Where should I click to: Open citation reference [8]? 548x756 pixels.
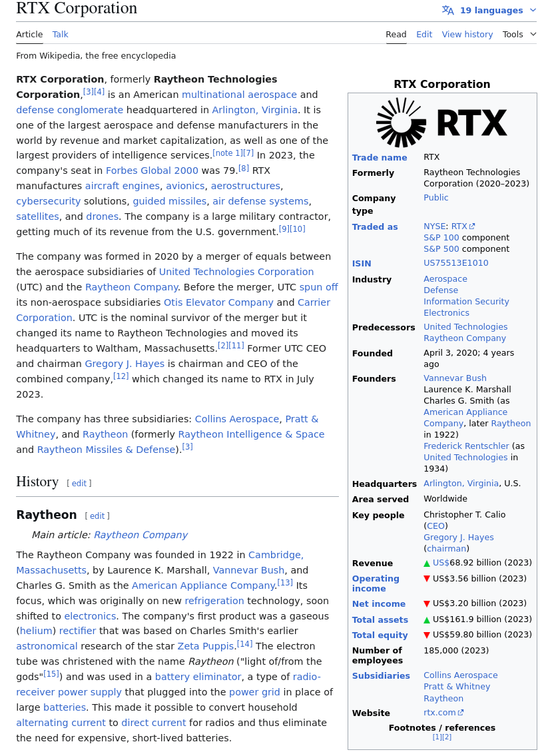pyautogui.click(x=244, y=168)
